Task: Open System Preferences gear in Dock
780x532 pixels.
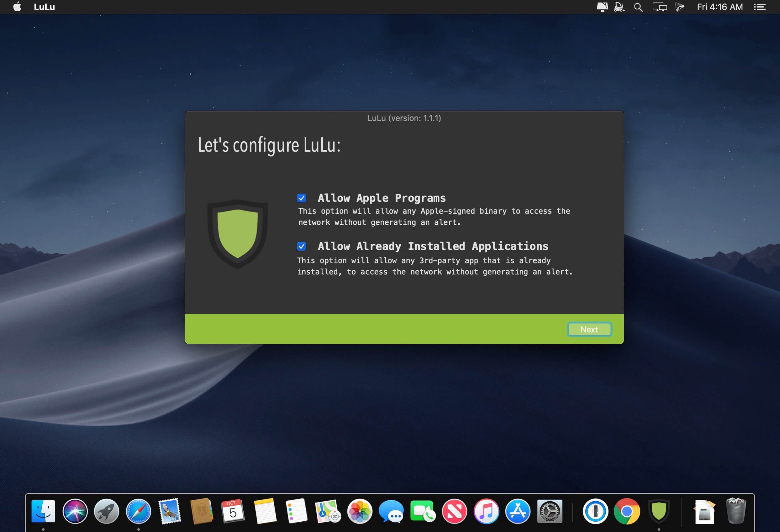Action: coord(550,511)
